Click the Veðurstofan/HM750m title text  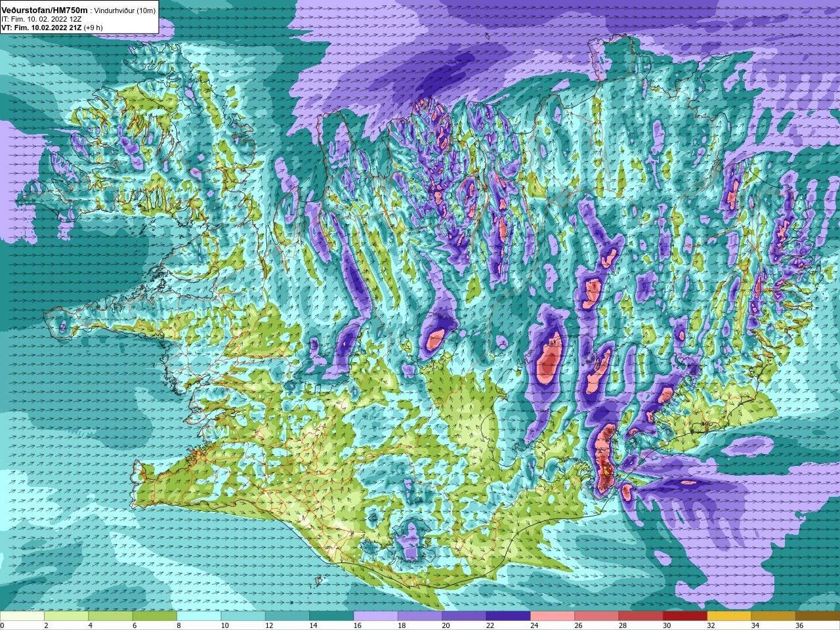click(45, 10)
